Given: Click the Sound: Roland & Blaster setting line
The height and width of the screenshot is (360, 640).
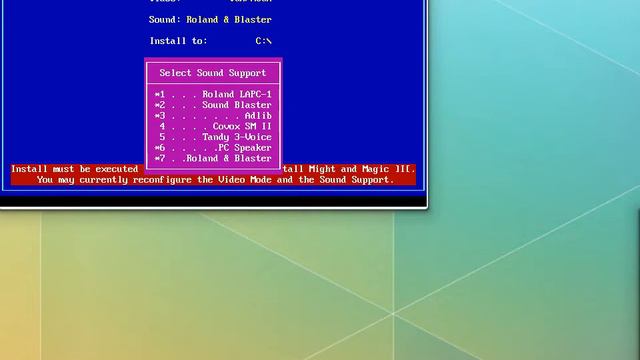Looking at the screenshot, I should (210, 20).
